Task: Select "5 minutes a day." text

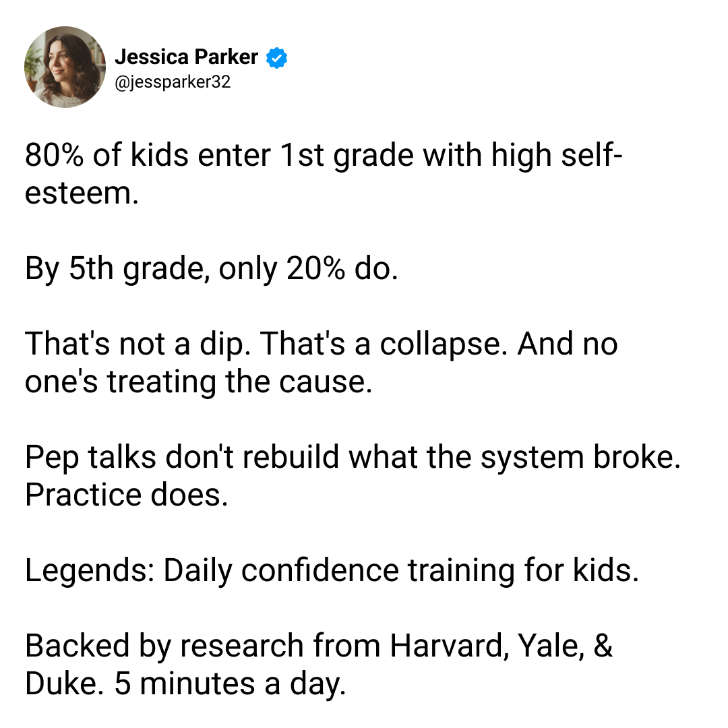Action: 231,685
